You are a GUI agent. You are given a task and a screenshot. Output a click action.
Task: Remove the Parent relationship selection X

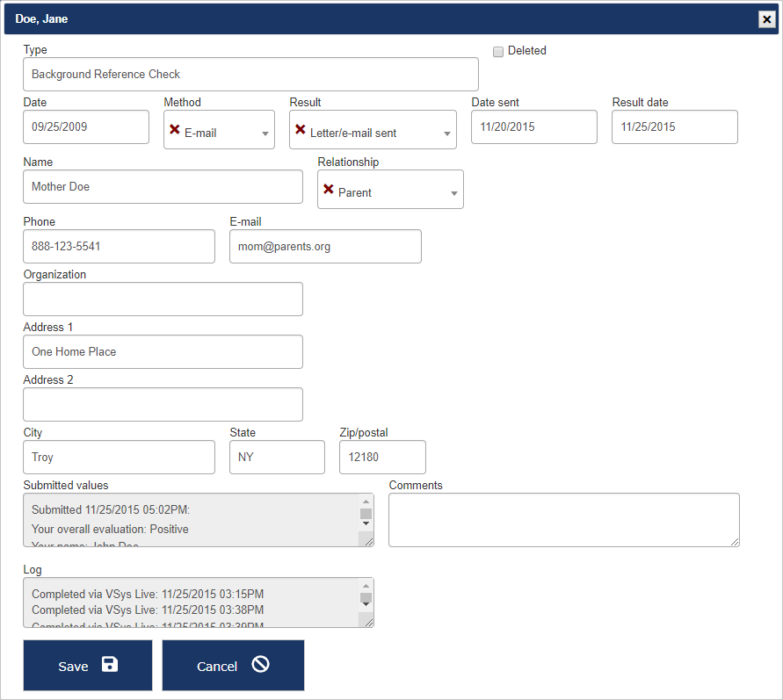pos(328,190)
